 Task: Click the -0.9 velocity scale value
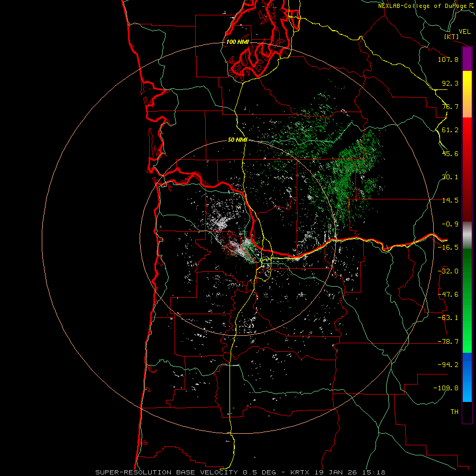pos(450,224)
